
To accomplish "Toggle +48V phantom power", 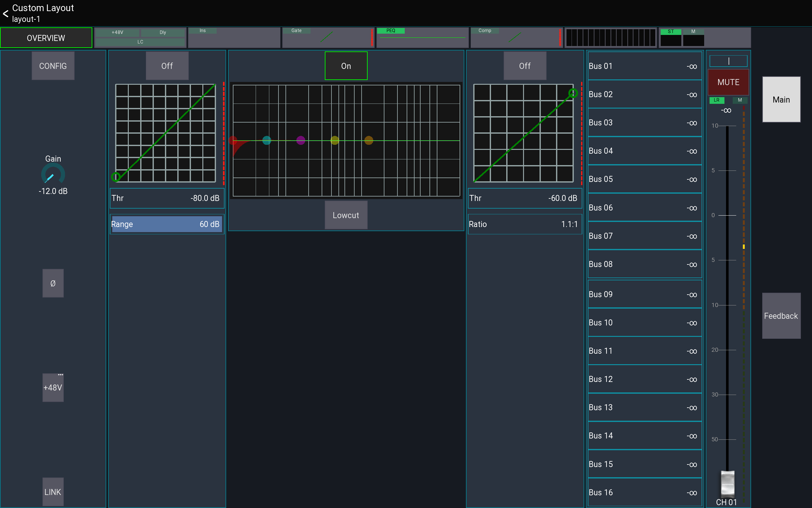I will 53,387.
